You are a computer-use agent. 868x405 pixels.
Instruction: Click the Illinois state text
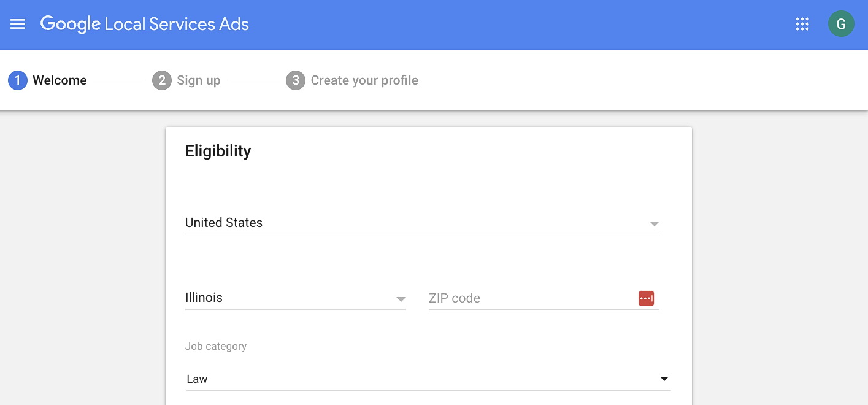coord(204,298)
